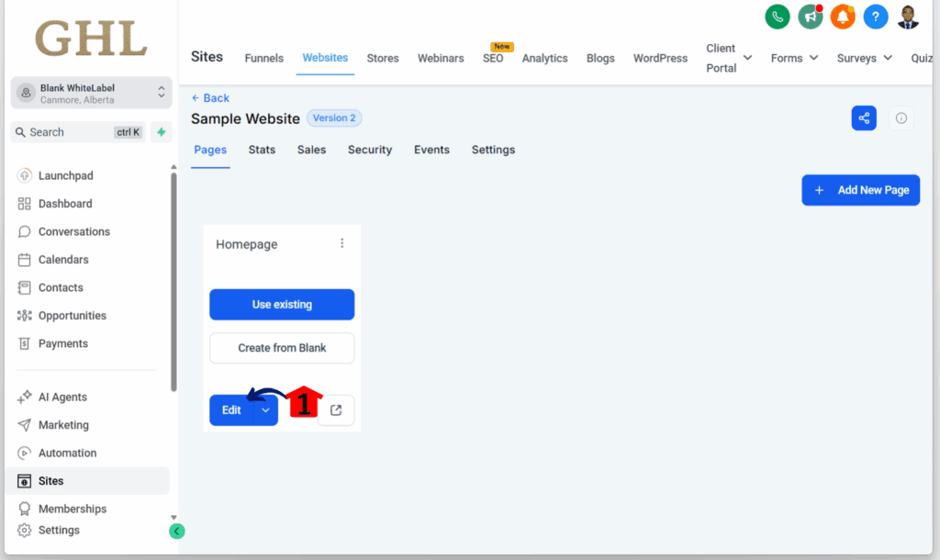940x560 pixels.
Task: Click the Version 2 badge
Action: pos(334,118)
